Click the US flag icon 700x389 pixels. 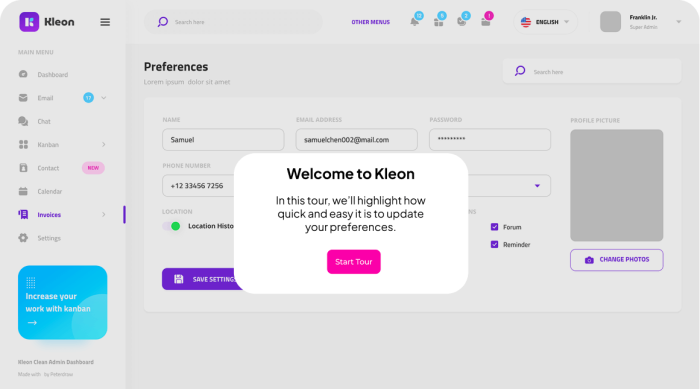[526, 22]
